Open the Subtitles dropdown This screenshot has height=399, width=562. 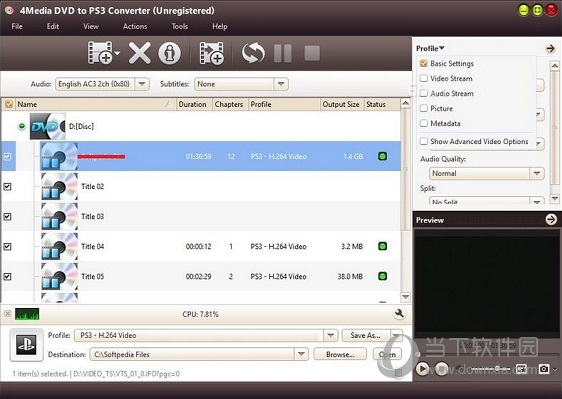(x=281, y=84)
